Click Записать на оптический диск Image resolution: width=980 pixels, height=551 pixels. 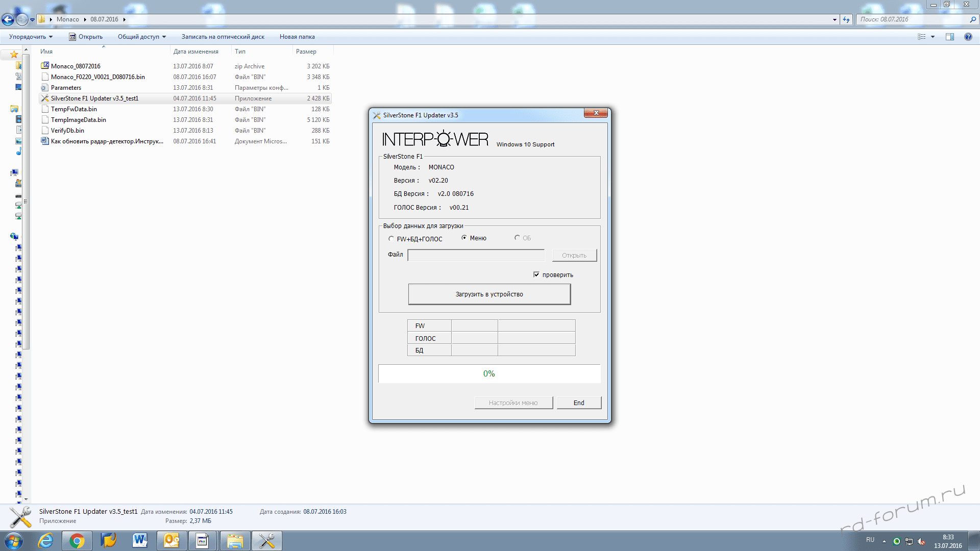tap(223, 37)
